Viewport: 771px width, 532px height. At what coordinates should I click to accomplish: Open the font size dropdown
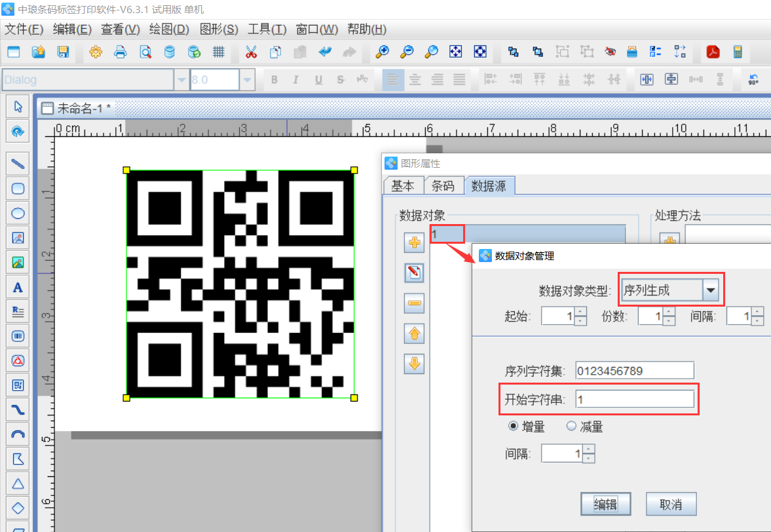[x=246, y=79]
